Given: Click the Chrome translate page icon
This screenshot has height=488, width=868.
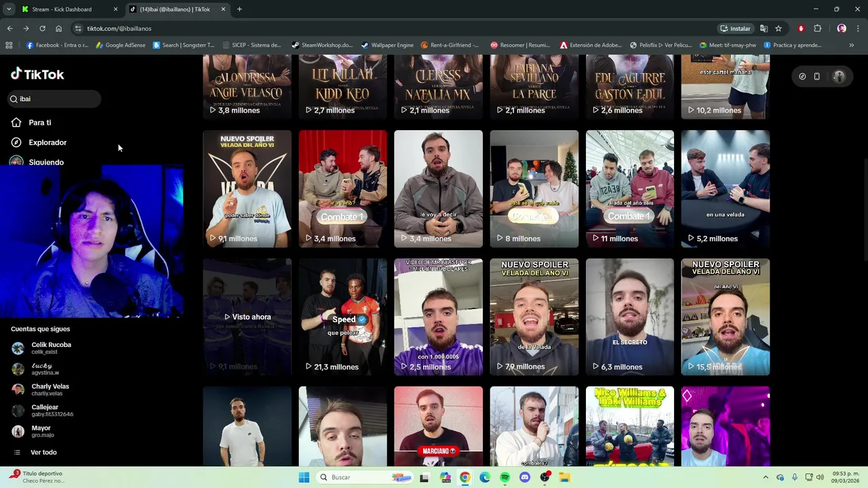Looking at the screenshot, I should pos(764,28).
